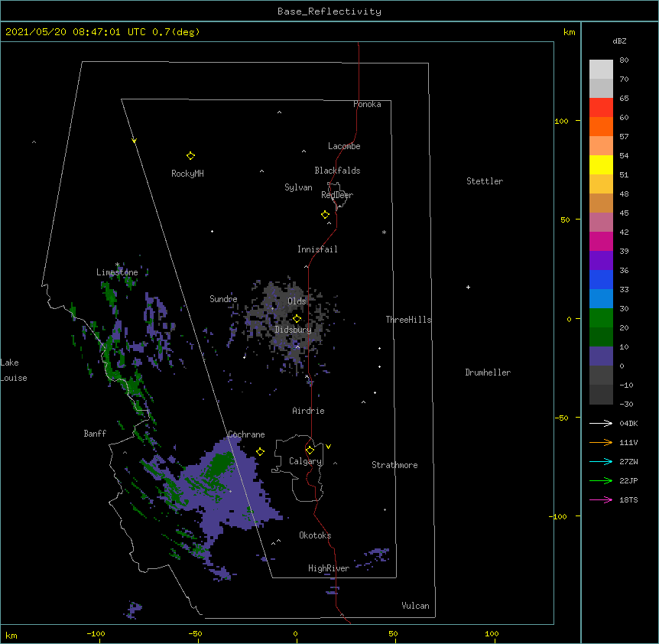Viewport: 659px width, 644px height.
Task: Click the Calgary city label
Action: coord(305,461)
